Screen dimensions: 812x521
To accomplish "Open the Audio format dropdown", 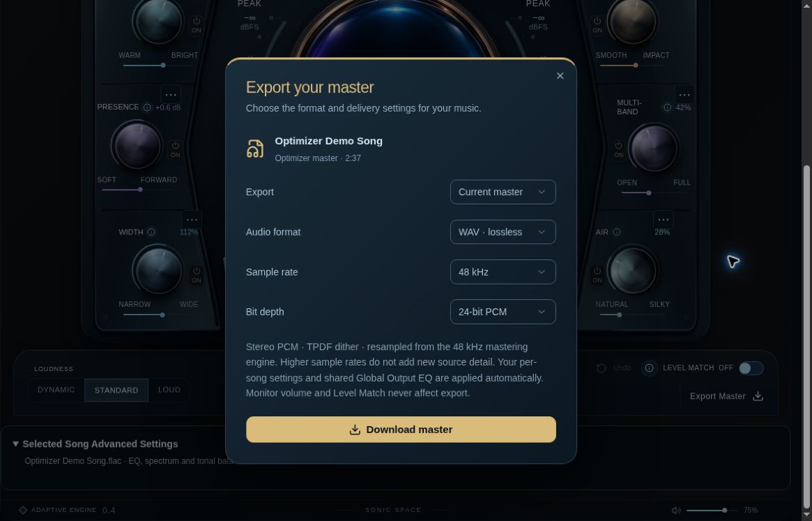I will coord(503,232).
